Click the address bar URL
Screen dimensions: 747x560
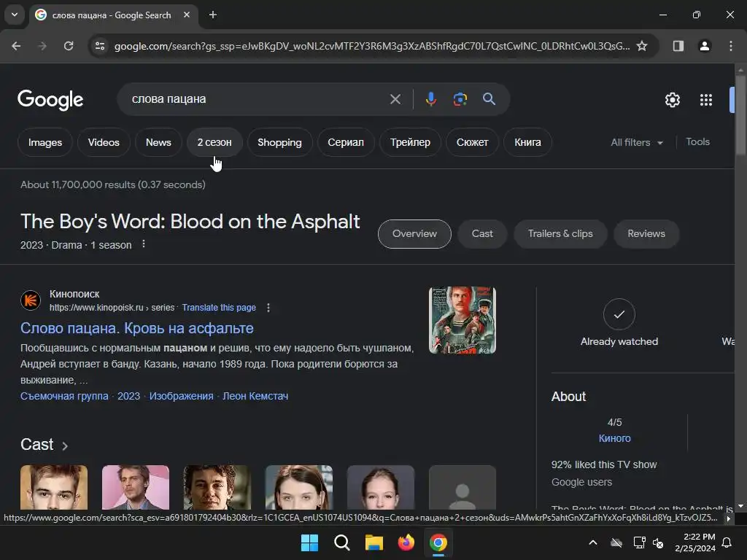click(371, 46)
